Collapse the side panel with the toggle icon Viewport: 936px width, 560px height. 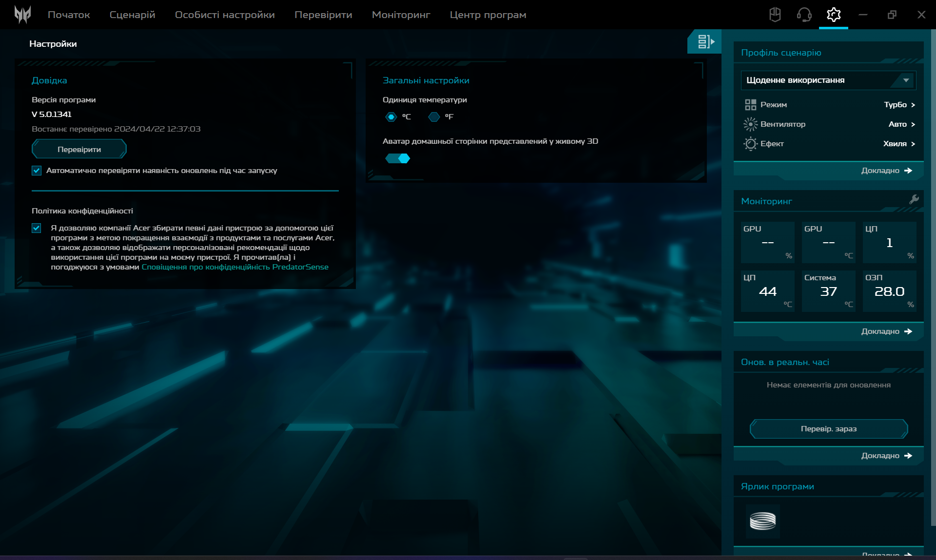coord(705,41)
